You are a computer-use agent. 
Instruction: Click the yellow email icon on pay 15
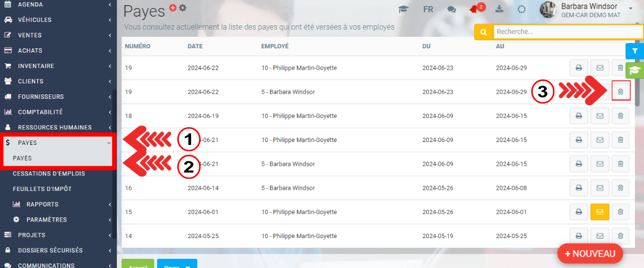599,212
